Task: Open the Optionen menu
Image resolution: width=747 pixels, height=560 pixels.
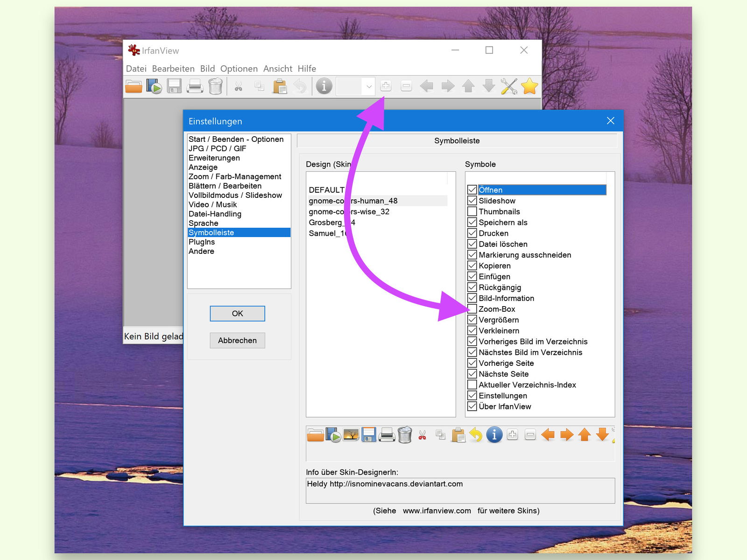Action: (x=239, y=69)
